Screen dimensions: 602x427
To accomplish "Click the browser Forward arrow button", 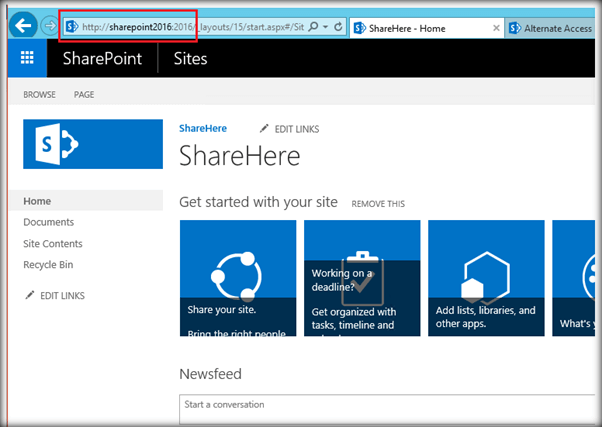I will [x=50, y=26].
